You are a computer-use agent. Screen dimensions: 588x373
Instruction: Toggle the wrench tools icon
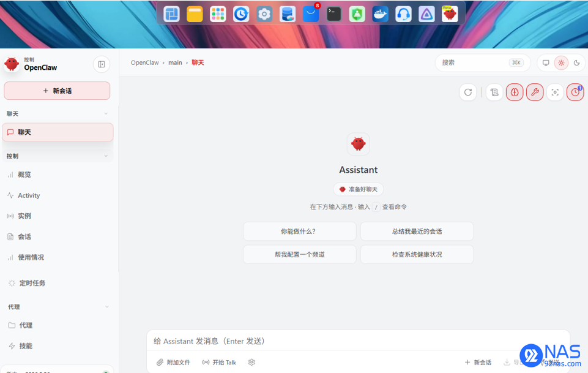click(x=535, y=92)
